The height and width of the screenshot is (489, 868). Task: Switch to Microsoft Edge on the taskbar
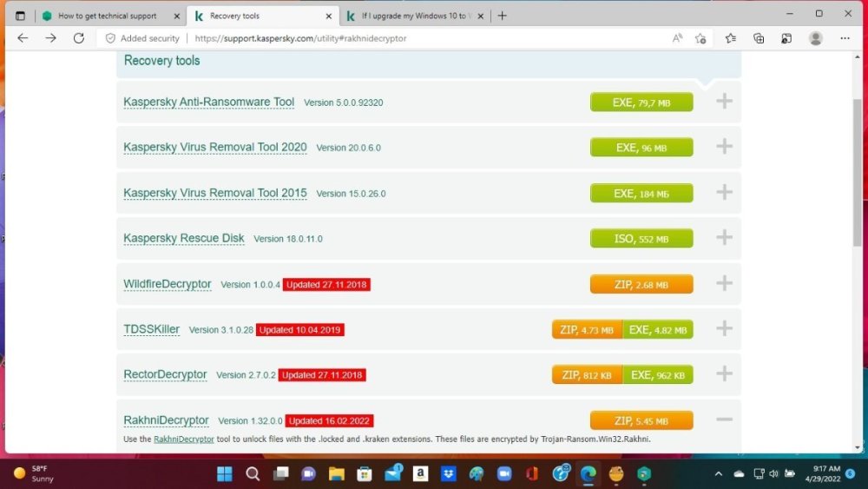pyautogui.click(x=588, y=474)
